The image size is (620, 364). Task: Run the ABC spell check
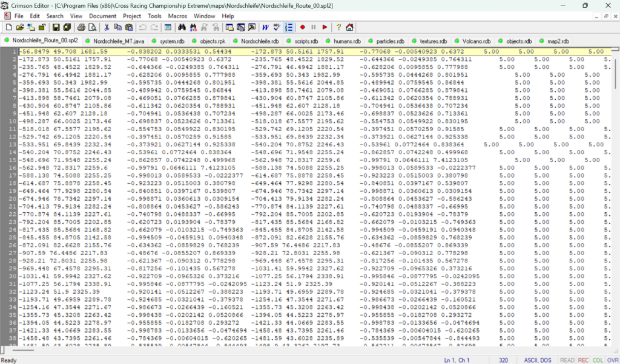point(277,27)
